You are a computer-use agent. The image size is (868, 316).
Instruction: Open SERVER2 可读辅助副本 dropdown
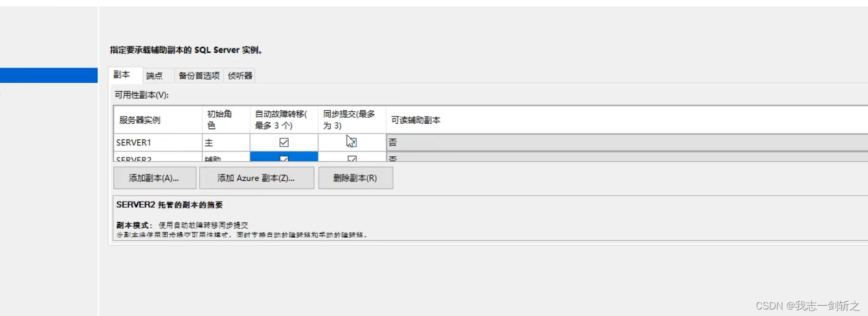(x=627, y=157)
